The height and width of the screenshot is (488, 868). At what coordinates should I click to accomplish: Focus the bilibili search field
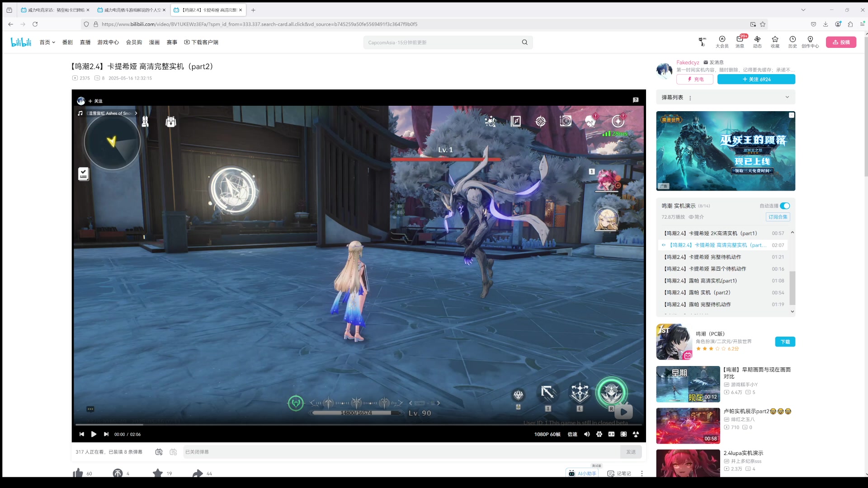point(443,42)
